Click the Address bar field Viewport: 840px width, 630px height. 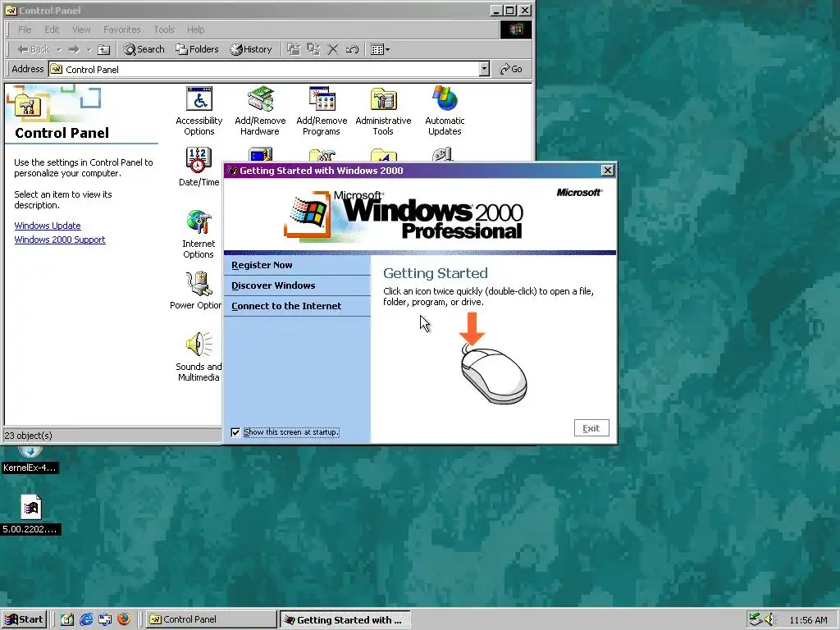[263, 69]
